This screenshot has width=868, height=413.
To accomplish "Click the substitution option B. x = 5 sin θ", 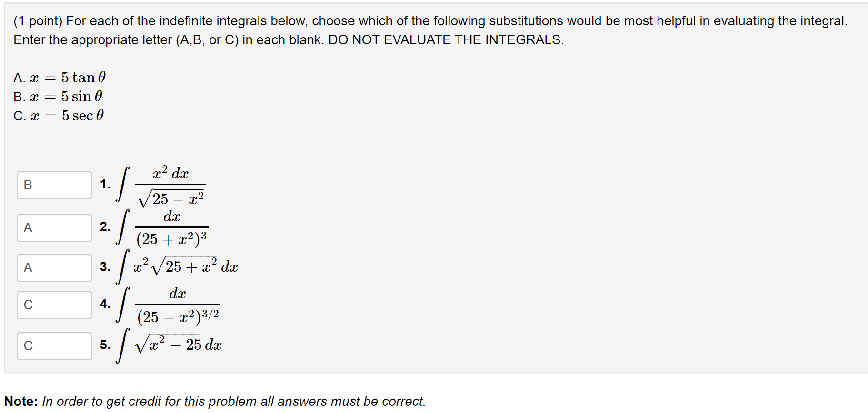I will tap(57, 97).
